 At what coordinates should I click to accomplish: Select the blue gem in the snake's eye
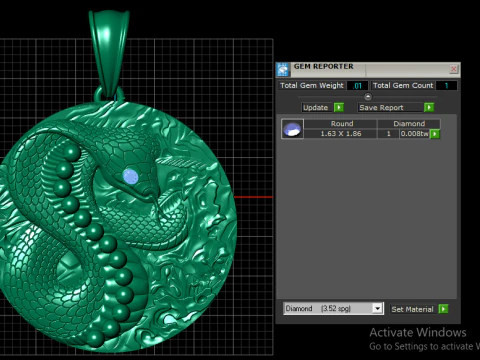130,177
